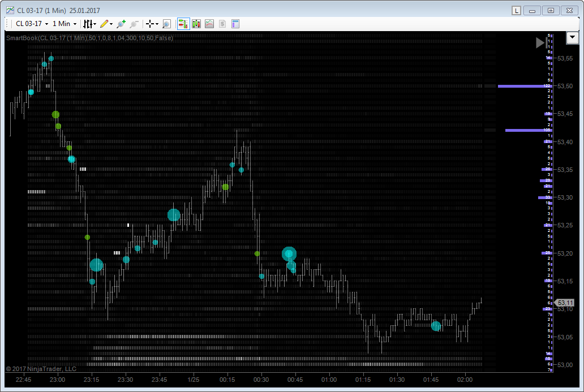Click the 53,11 current price marker
584x392 pixels.
(565, 303)
